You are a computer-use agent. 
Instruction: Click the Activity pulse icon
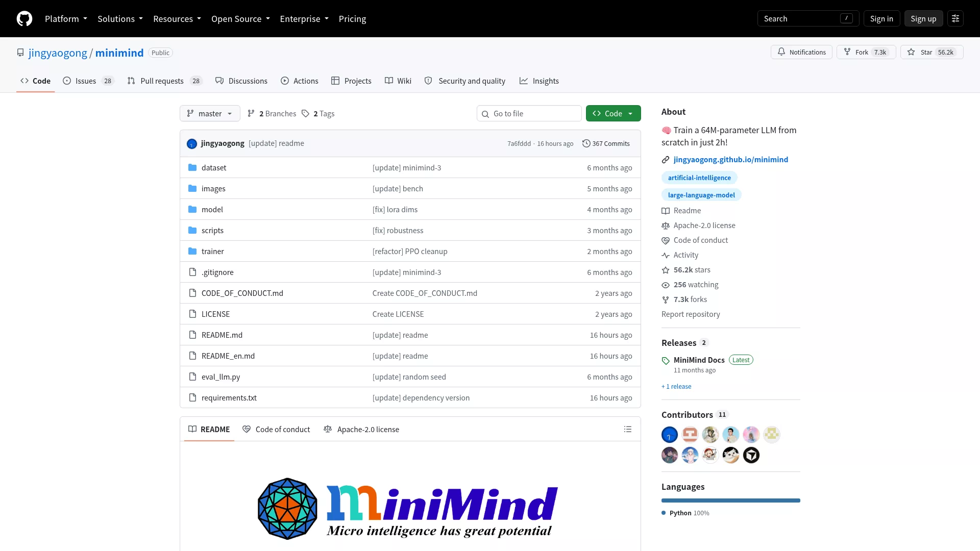(666, 256)
